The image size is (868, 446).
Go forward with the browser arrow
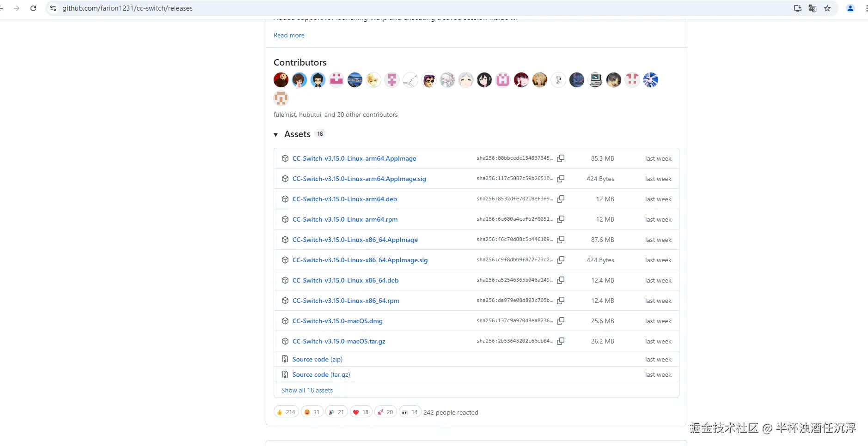point(17,8)
